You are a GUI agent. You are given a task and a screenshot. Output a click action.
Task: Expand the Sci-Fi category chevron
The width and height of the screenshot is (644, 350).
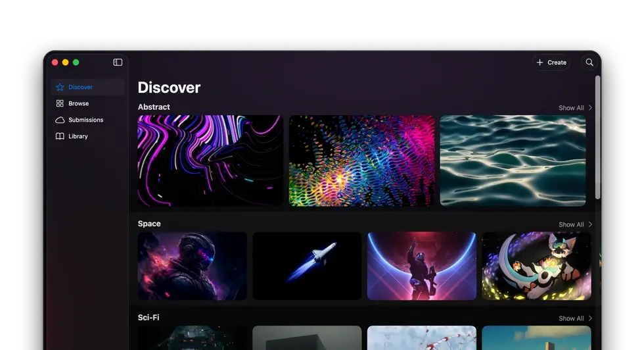click(590, 318)
